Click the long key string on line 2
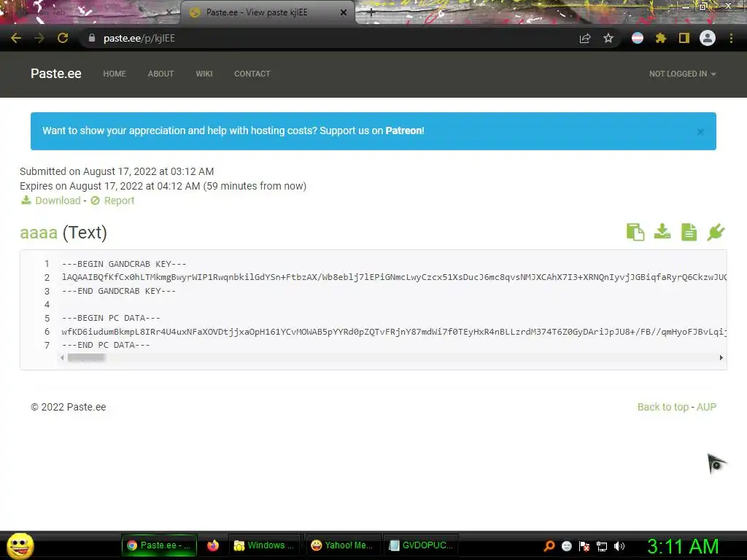747x560 pixels. 394,277
